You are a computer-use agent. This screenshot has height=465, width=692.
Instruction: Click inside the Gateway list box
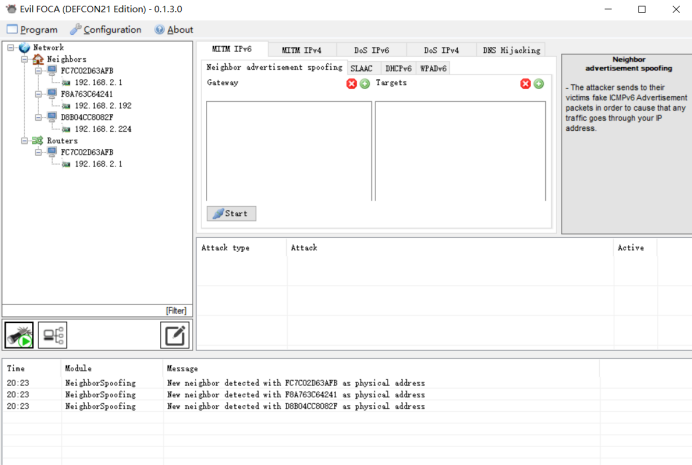pyautogui.click(x=289, y=151)
